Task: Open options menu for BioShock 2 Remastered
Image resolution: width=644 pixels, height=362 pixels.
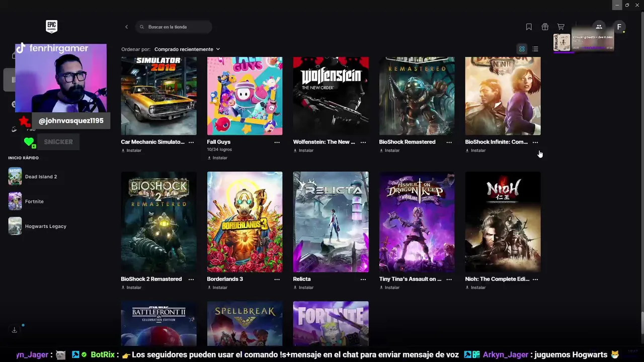Action: pos(191,279)
